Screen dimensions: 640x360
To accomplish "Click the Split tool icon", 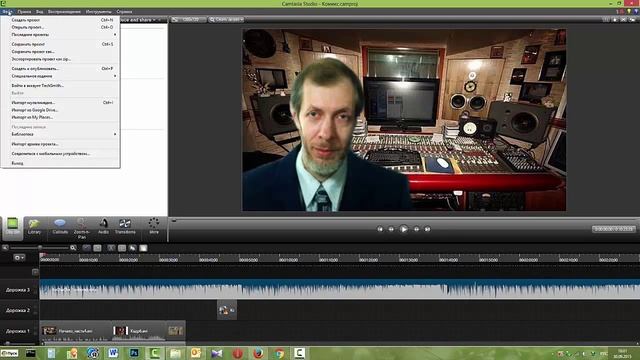I will (x=122, y=248).
